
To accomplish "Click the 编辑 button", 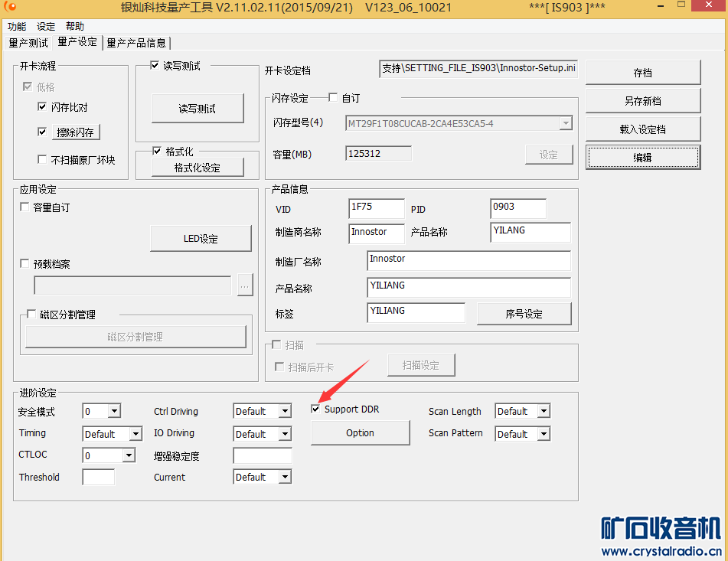I will tap(643, 158).
